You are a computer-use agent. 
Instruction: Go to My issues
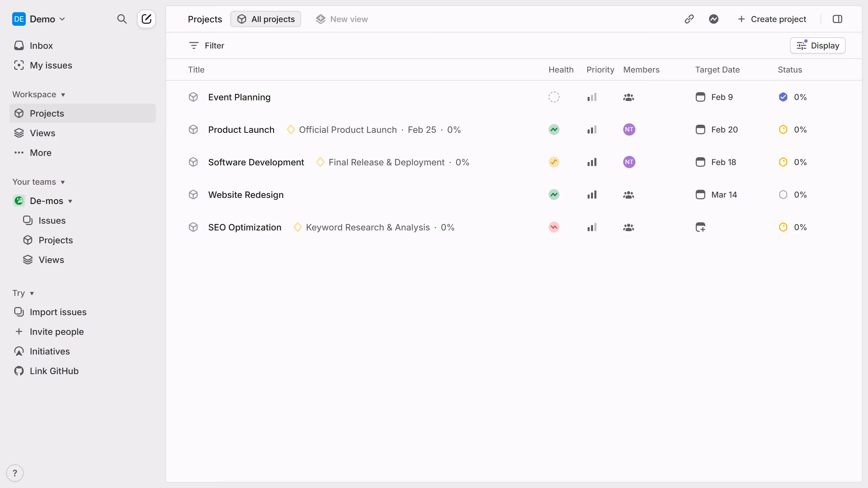[x=83, y=65]
